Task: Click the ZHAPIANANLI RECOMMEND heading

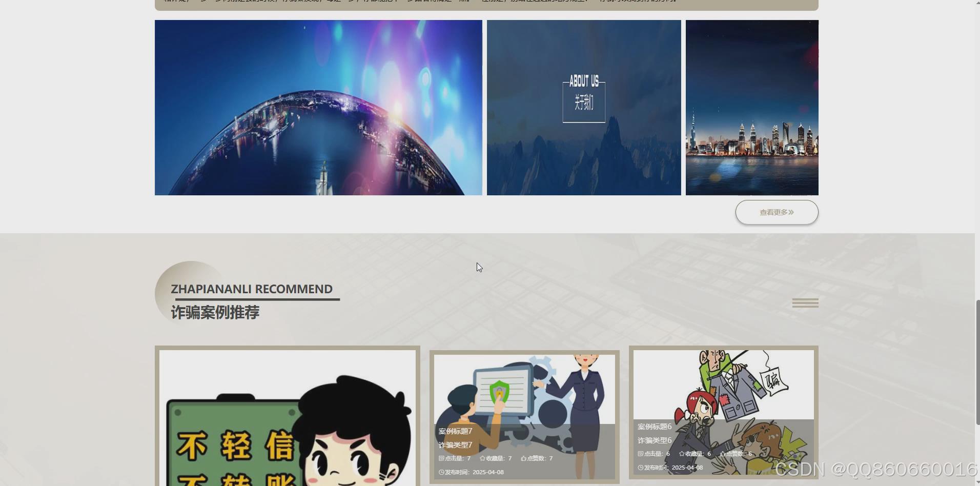Action: coord(252,289)
